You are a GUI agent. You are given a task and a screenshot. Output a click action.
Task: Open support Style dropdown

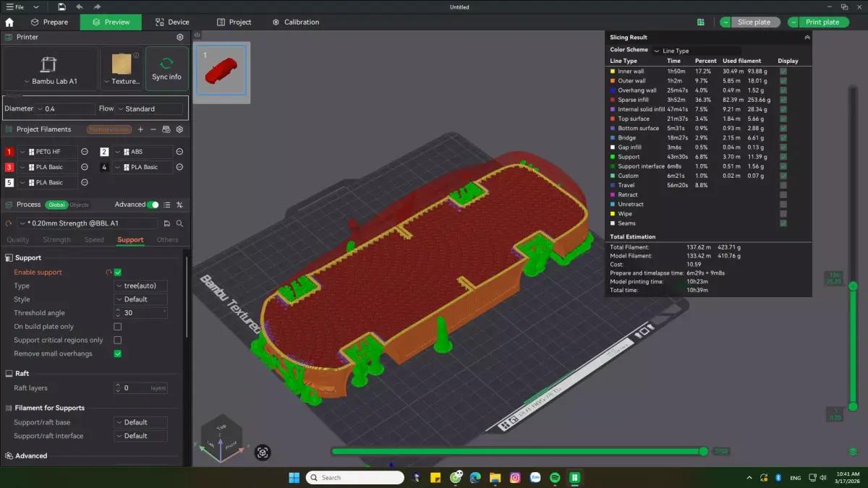tap(141, 299)
